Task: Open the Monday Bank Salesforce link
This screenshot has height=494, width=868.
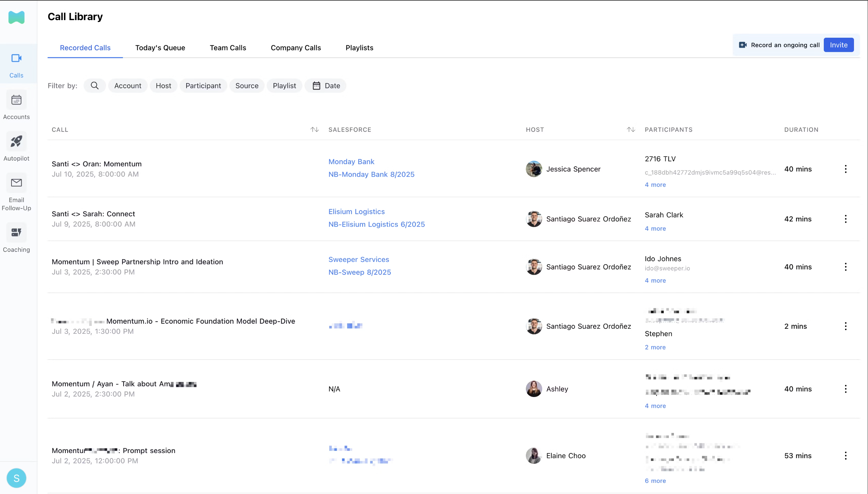Action: click(351, 162)
